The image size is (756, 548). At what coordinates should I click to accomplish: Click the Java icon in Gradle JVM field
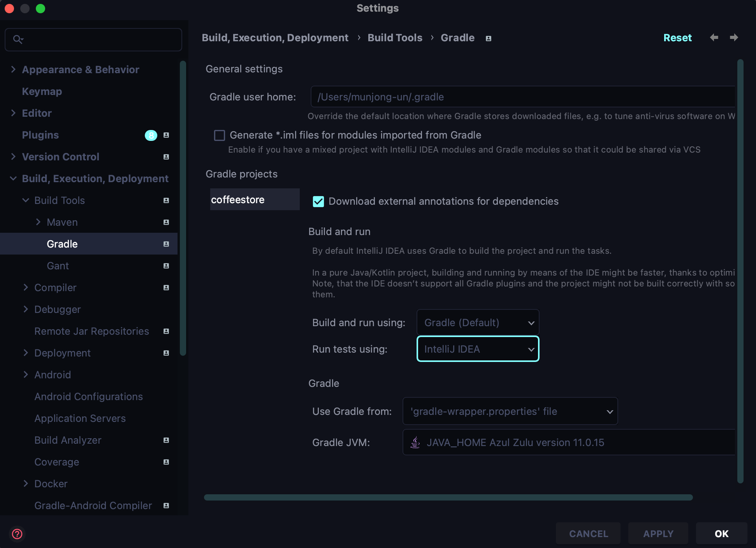[x=415, y=443]
